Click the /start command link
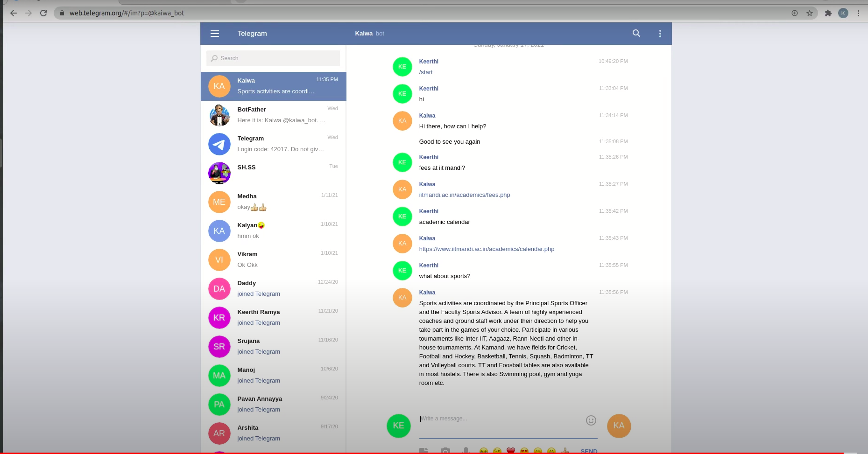Viewport: 868px width, 454px height. point(426,72)
